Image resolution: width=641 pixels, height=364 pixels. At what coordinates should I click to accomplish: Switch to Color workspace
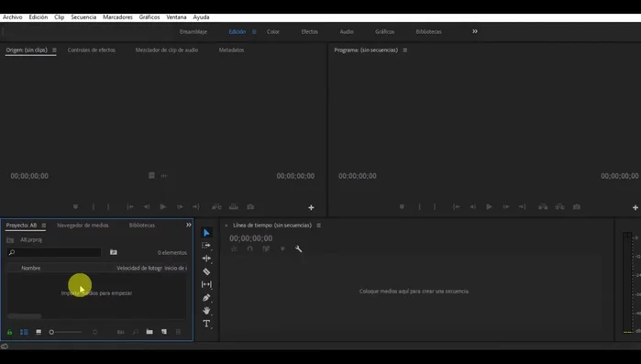pyautogui.click(x=273, y=31)
